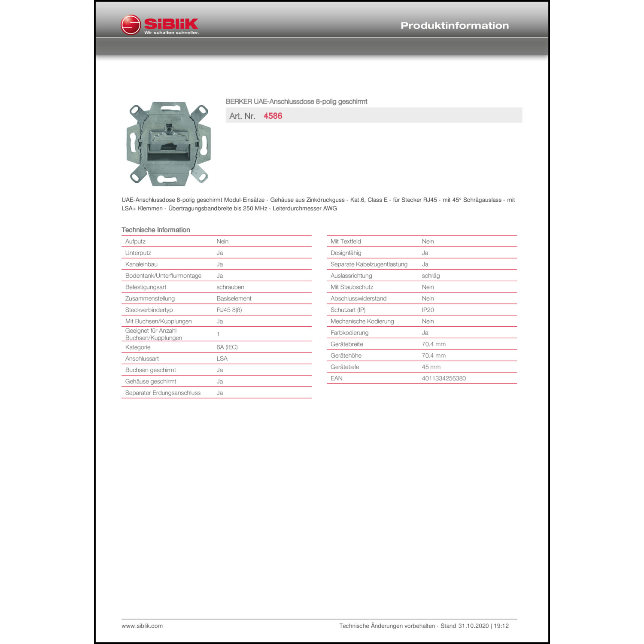This screenshot has height=644, width=644.
Task: Select the IP20 protection value
Action: click(428, 310)
